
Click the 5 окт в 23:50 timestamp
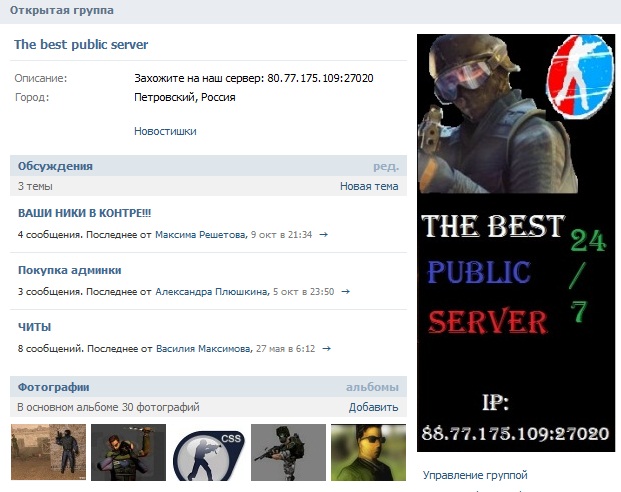point(303,292)
